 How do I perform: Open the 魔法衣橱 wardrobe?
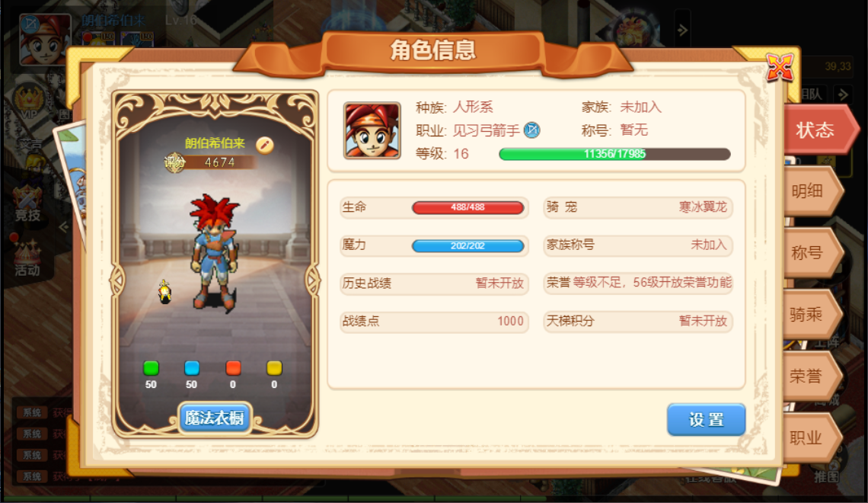point(215,418)
